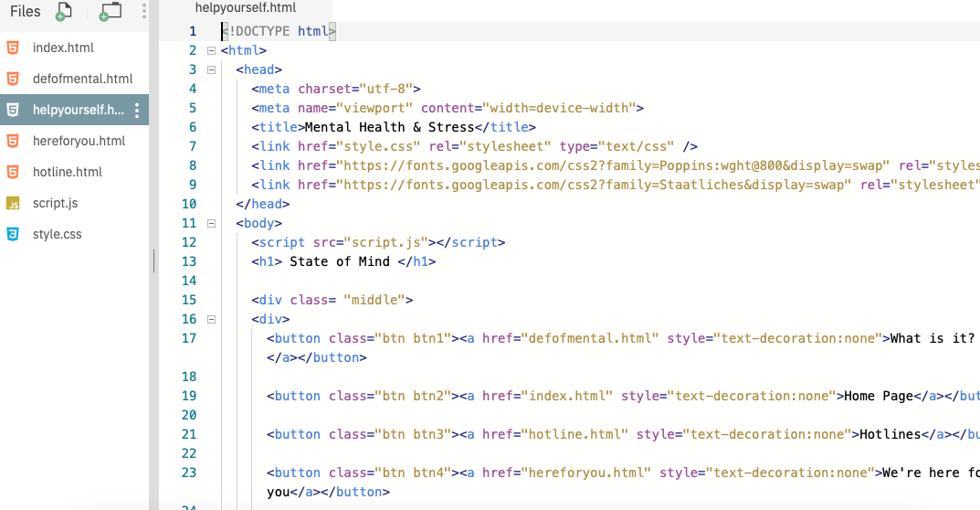Click the HTML5 icon beside defofmental.html

(13, 79)
